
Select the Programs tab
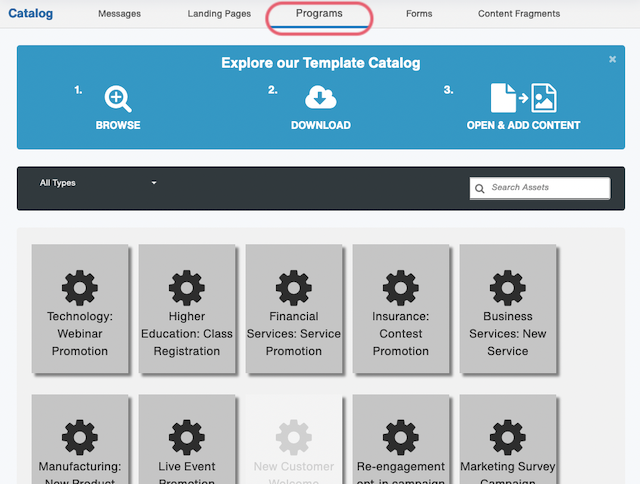tap(319, 13)
